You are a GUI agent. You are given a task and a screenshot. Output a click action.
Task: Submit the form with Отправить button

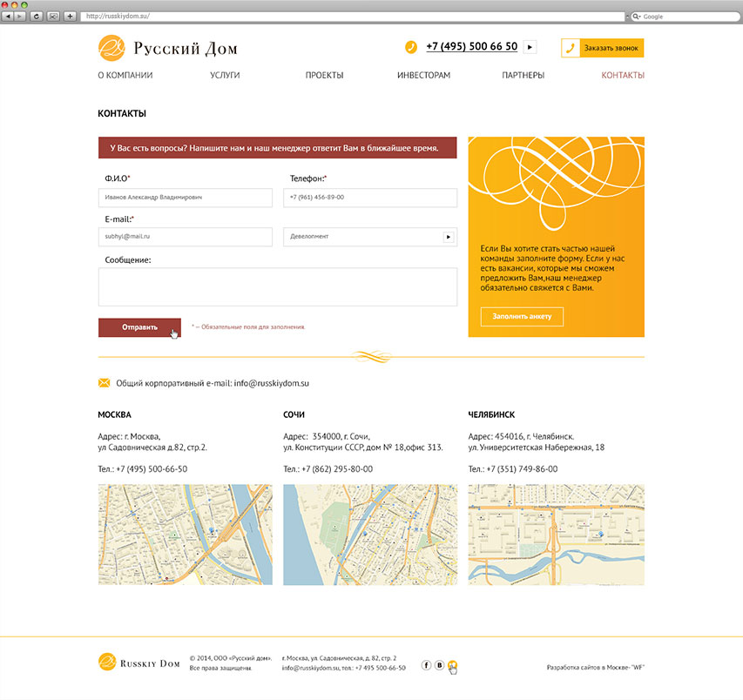(x=139, y=327)
